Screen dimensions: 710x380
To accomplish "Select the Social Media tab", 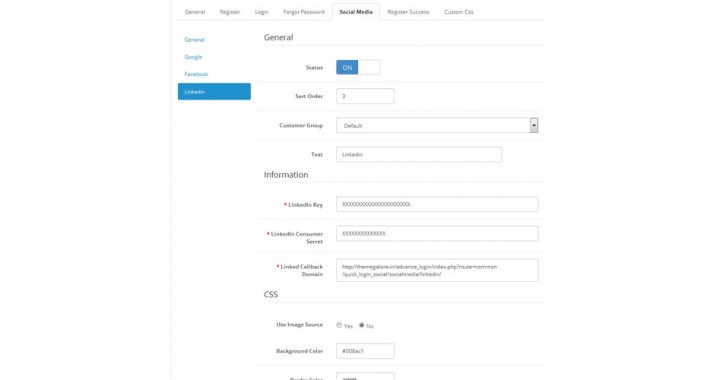I will 356,12.
